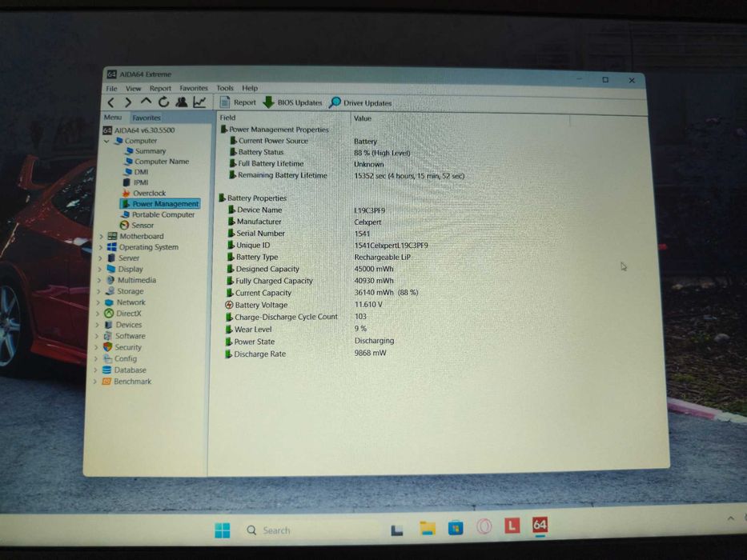Open the AIDA64 taskbar icon
The height and width of the screenshot is (560, 747).
540,526
